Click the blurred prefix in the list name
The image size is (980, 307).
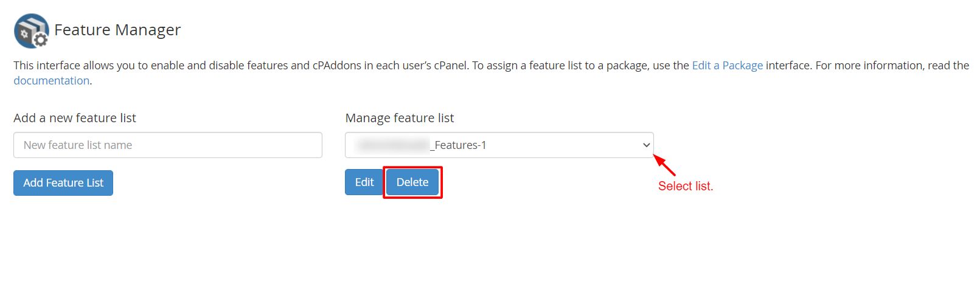393,145
